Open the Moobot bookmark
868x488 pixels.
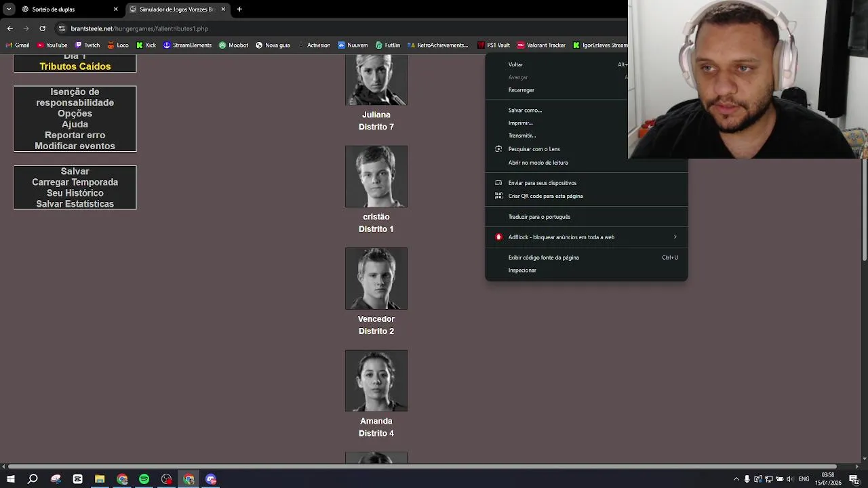(x=233, y=45)
